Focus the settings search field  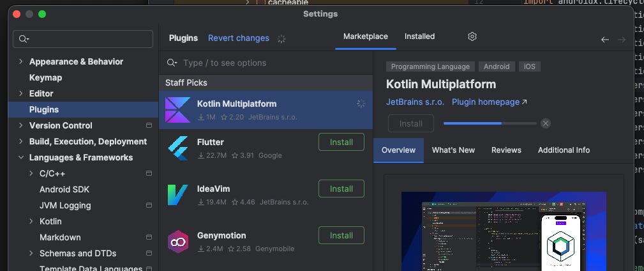[83, 39]
